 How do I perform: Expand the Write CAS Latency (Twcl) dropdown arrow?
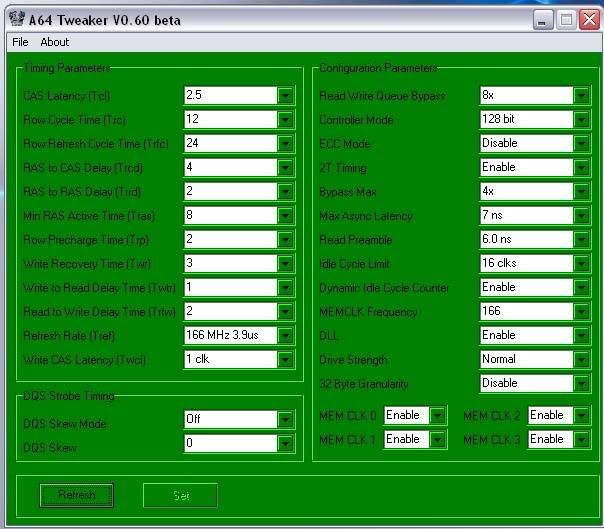[x=285, y=359]
